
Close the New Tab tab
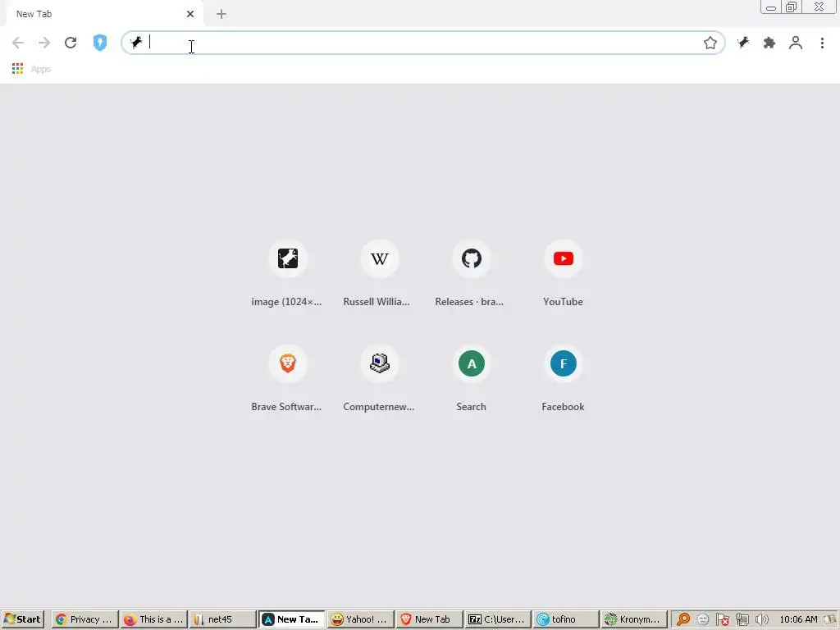point(190,14)
